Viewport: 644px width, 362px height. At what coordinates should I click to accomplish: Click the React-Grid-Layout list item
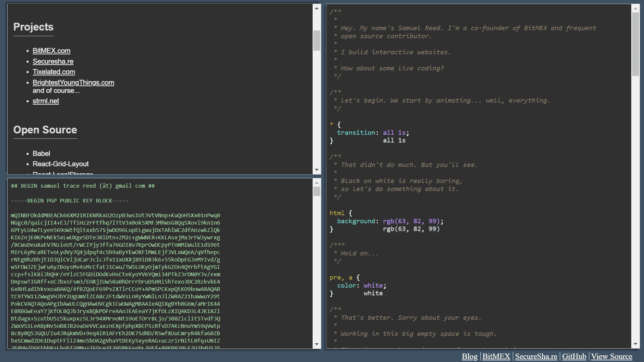60,164
